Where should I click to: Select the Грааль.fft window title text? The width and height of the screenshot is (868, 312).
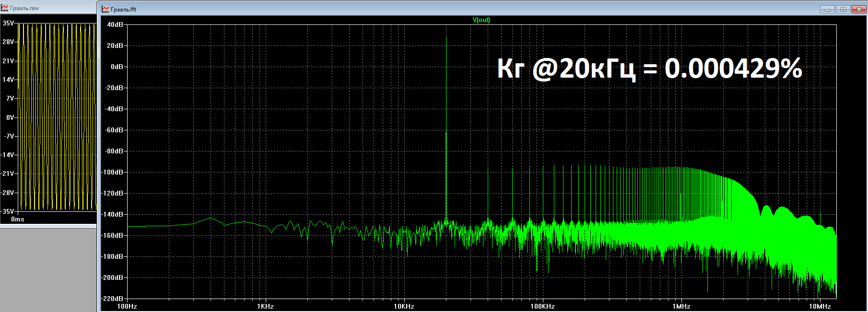[x=123, y=9]
